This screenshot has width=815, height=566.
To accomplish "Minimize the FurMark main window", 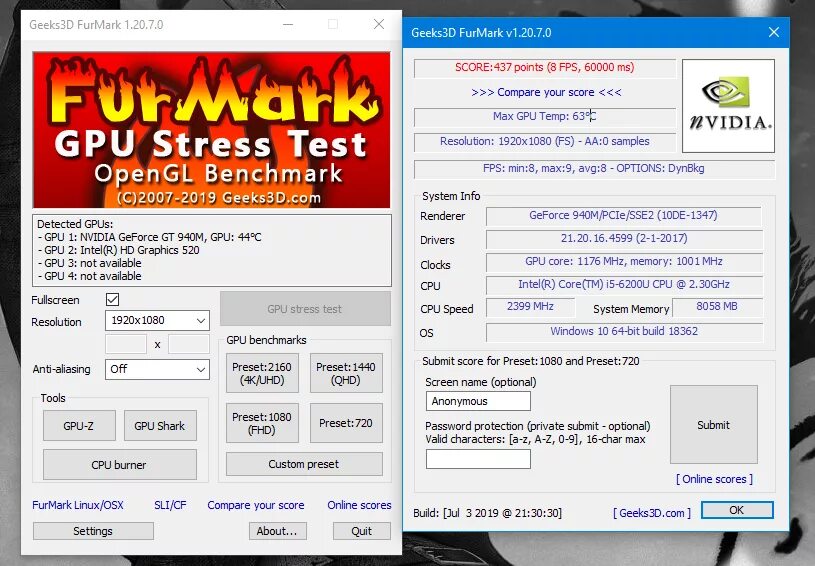I will 288,24.
